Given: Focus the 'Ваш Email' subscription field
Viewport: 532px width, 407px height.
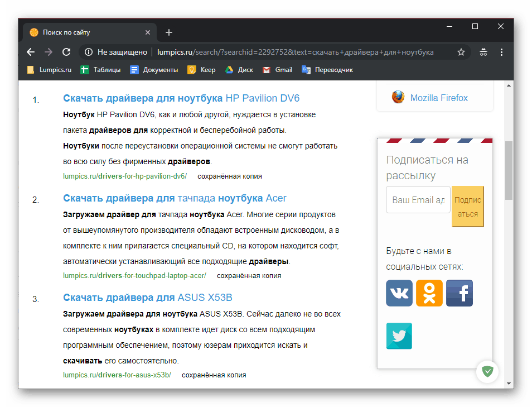Looking at the screenshot, I should point(418,200).
